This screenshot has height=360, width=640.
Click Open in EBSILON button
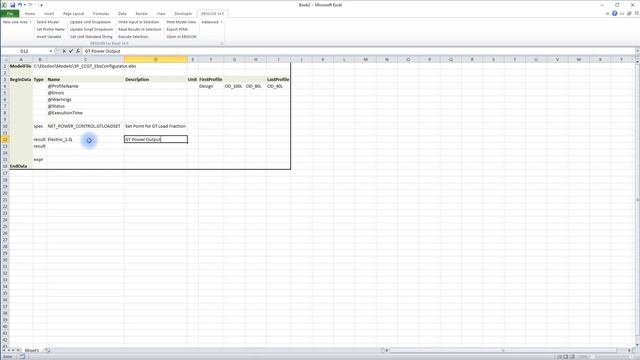tap(181, 37)
